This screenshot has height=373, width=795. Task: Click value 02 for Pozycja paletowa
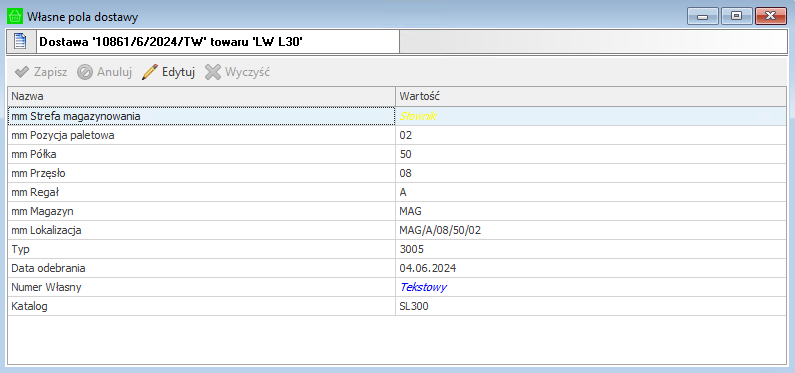(x=591, y=135)
